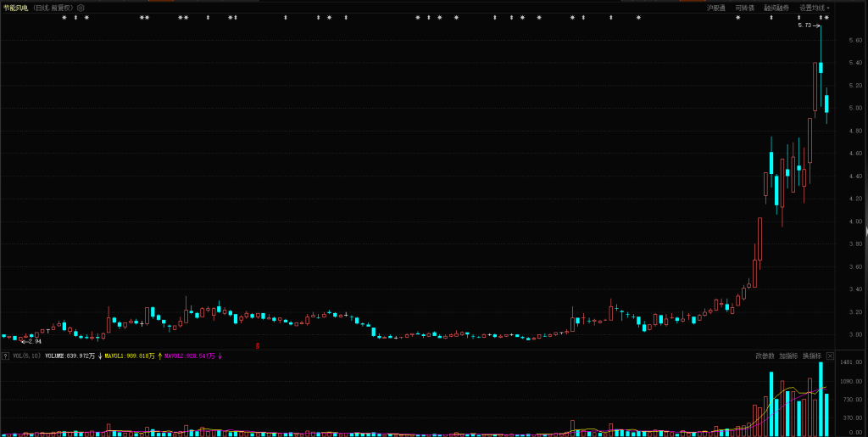868x437 pixels.
Task: Close the volume indicator panel
Action: tap(831, 356)
